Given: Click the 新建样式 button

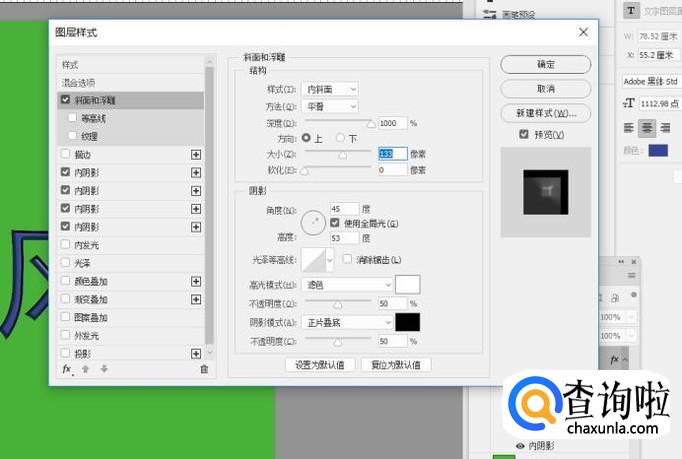Looking at the screenshot, I should point(545,112).
